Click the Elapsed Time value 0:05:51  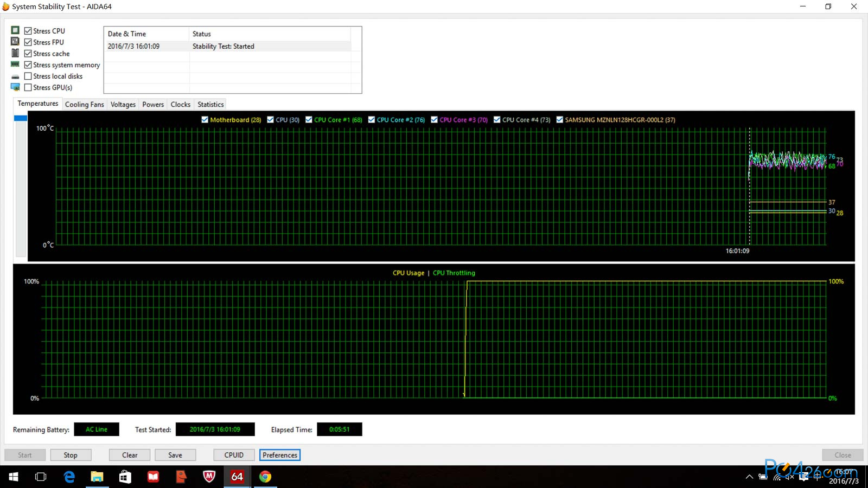point(340,429)
